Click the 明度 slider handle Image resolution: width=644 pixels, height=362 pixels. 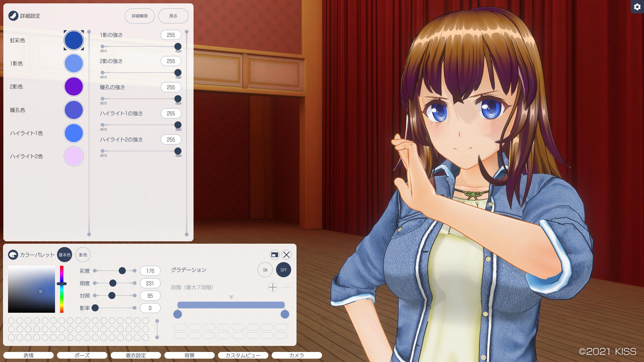click(x=113, y=283)
